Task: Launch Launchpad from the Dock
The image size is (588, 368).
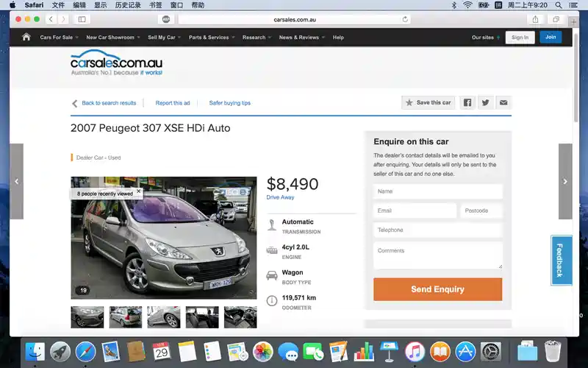Action: pyautogui.click(x=60, y=352)
